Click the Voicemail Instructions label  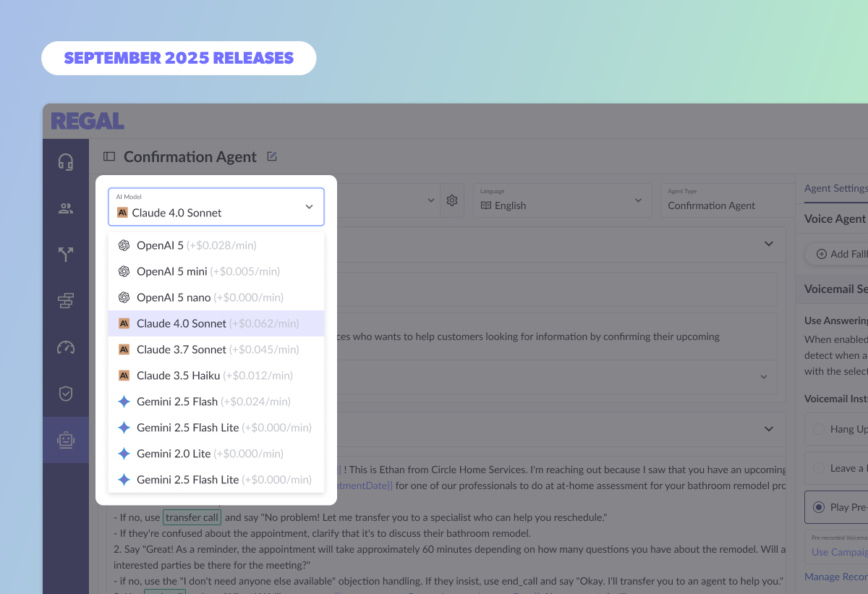(836, 399)
